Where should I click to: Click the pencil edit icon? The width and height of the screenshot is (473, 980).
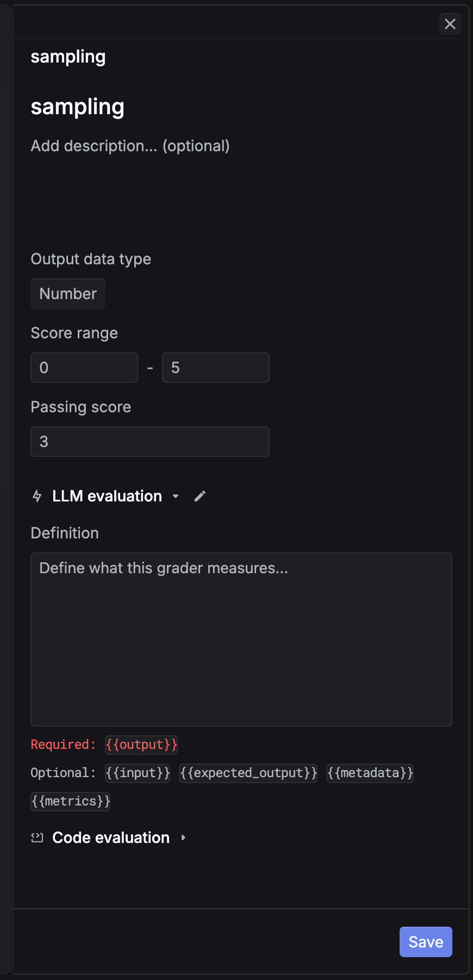[200, 496]
